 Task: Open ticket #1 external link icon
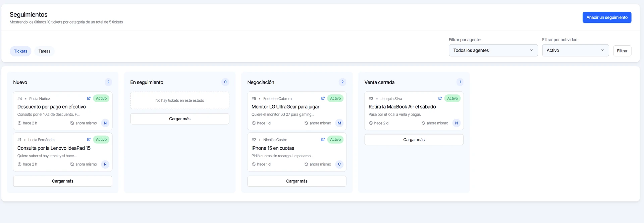89,139
